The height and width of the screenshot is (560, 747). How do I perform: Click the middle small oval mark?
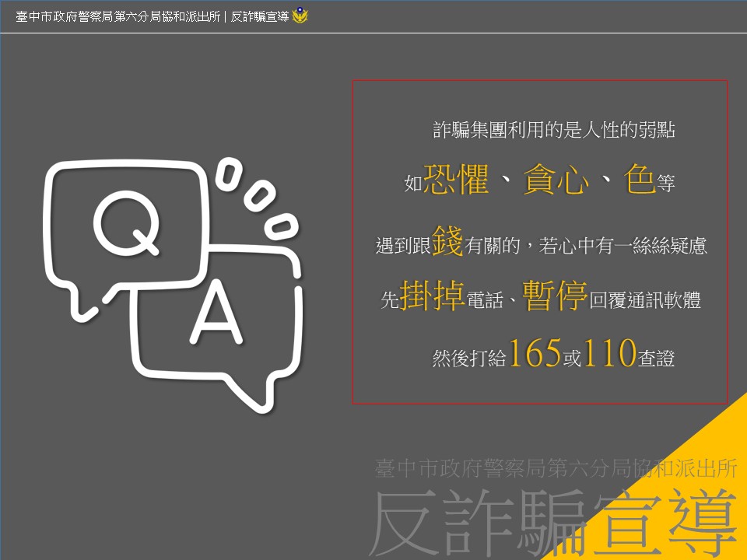(256, 199)
